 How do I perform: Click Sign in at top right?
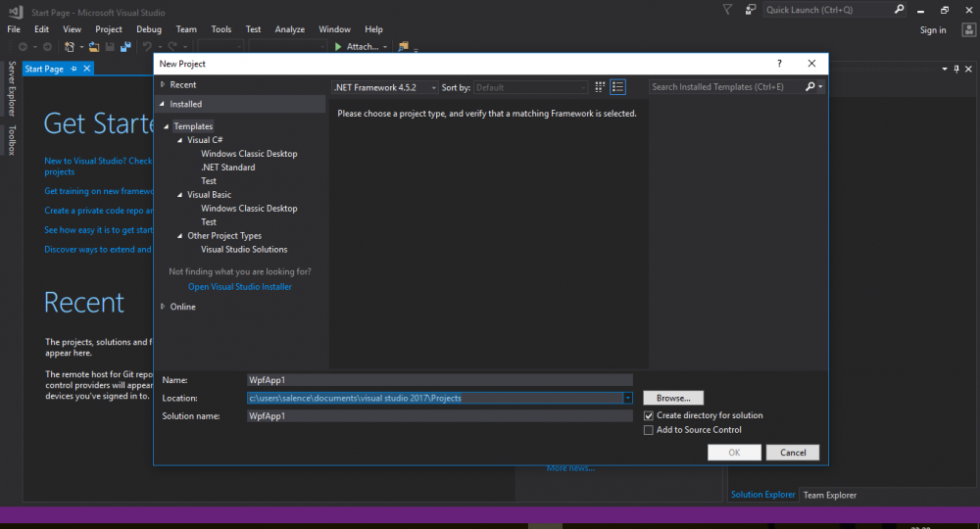click(x=933, y=30)
